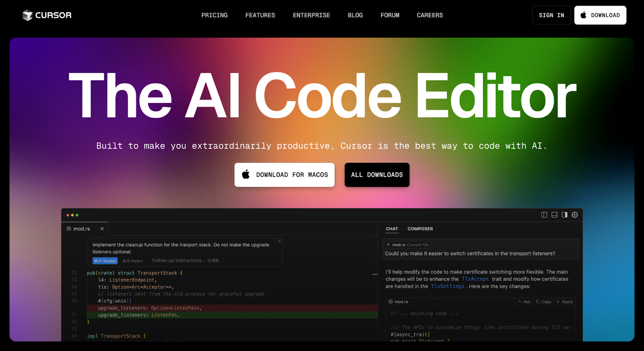This screenshot has height=351, width=644.
Task: Click the heading "The AI Code Editor"
Action: tap(322, 96)
